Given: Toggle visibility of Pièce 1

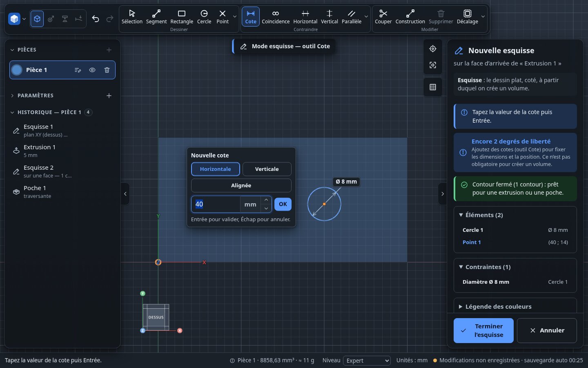Looking at the screenshot, I should (92, 70).
